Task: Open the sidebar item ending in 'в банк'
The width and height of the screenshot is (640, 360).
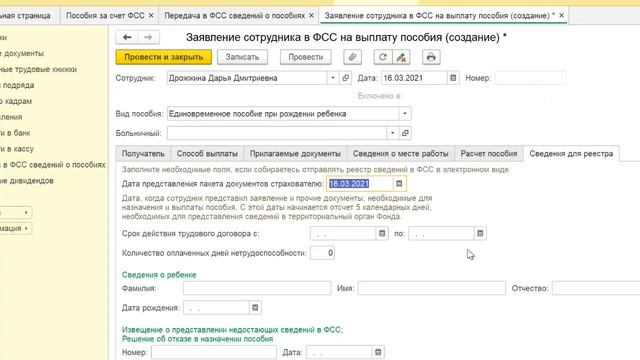Action: coord(16,133)
